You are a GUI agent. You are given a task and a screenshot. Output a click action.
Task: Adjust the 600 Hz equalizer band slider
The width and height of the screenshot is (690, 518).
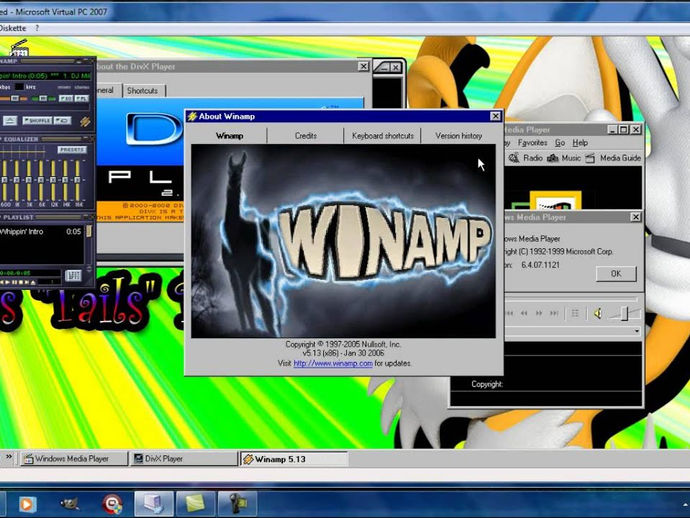tap(4, 180)
